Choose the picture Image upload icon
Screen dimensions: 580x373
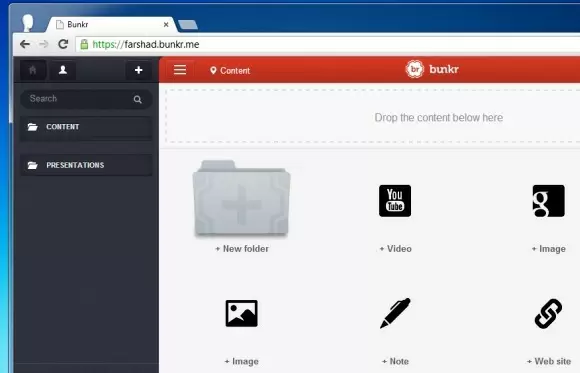tap(242, 313)
